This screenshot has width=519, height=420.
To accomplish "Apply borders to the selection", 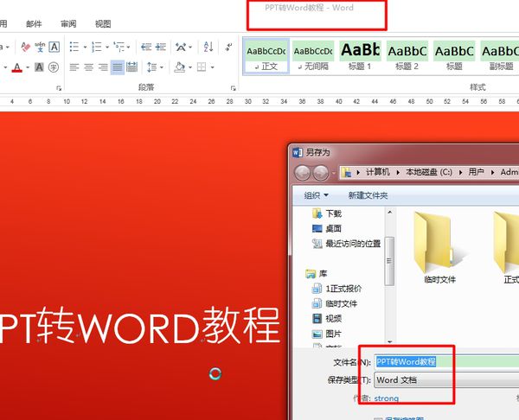I will point(202,67).
